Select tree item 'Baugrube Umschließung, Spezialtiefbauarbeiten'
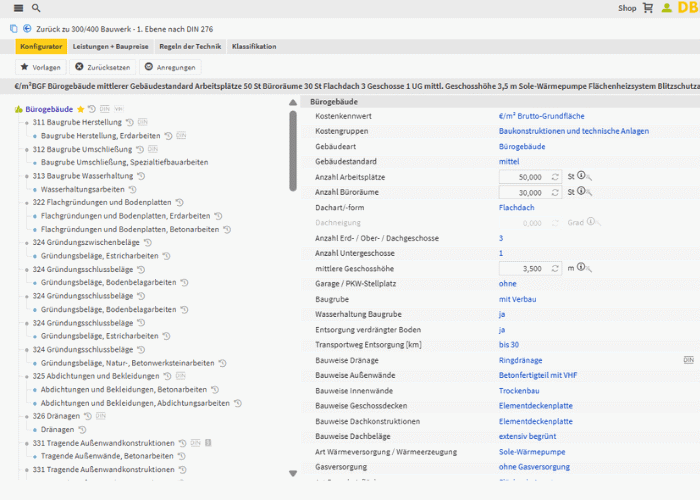 click(x=125, y=162)
